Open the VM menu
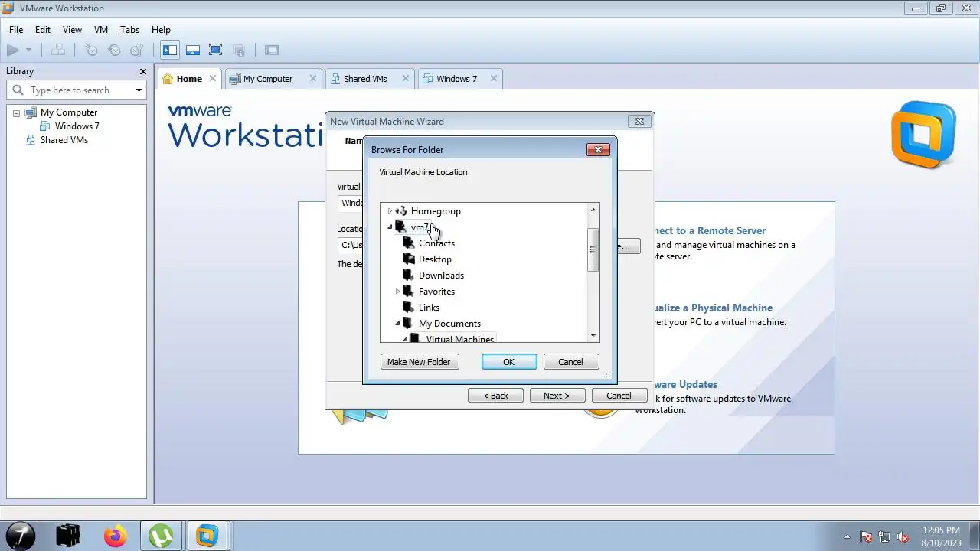The width and height of the screenshot is (980, 551). pyautogui.click(x=101, y=30)
